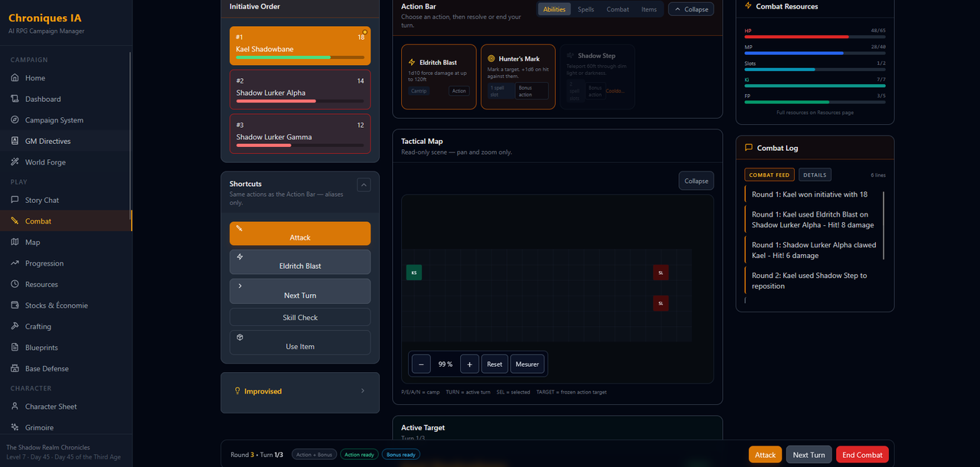
Task: Open Campaign System compass icon
Action: (15, 120)
